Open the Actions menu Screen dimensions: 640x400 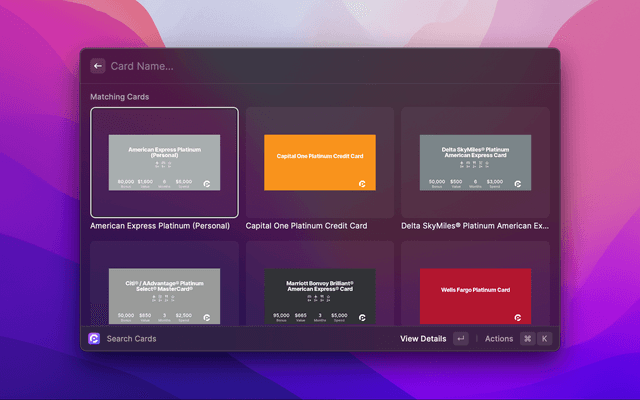[x=498, y=339]
